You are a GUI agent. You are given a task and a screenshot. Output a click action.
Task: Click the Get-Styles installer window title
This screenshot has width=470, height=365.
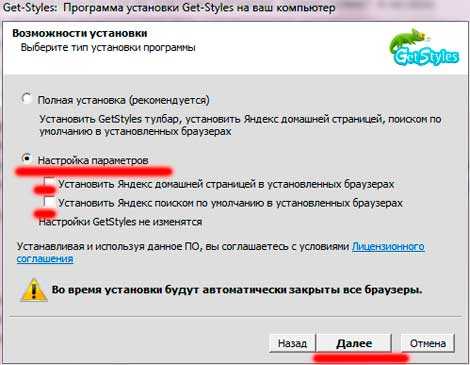click(169, 7)
